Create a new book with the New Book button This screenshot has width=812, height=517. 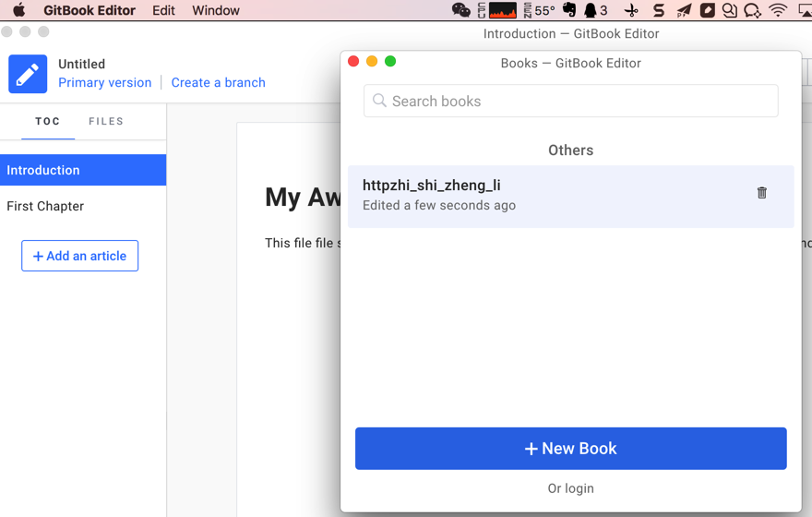point(570,449)
